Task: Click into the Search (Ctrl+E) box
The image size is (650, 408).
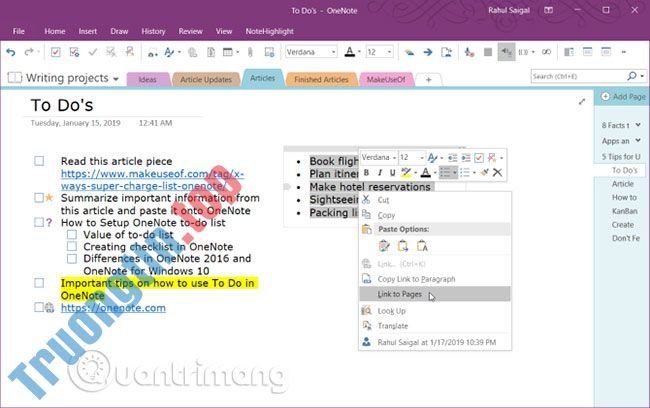Action: (578, 76)
